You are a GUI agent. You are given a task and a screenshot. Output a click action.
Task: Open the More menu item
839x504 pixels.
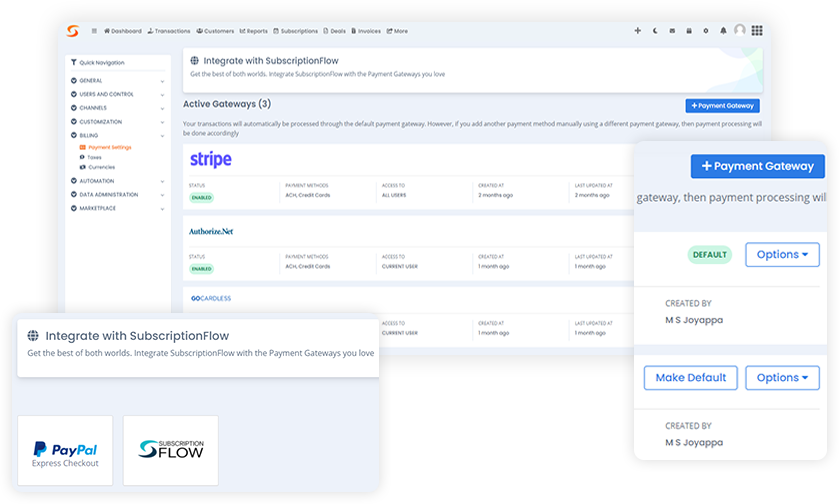[397, 31]
